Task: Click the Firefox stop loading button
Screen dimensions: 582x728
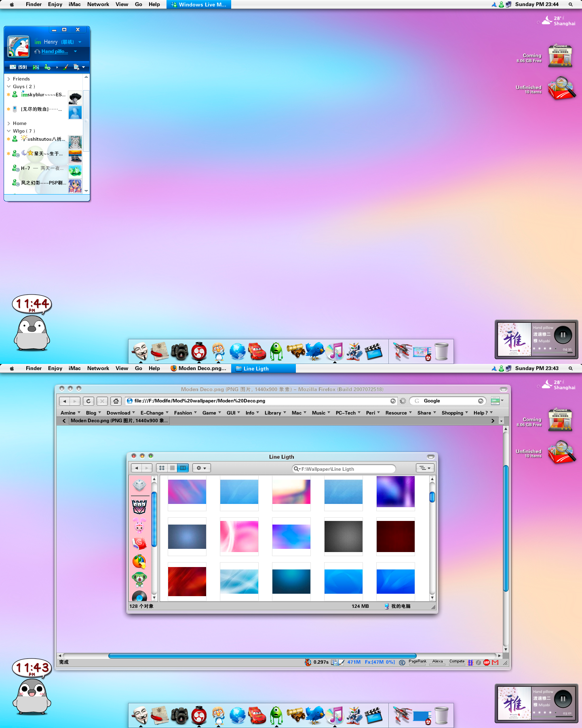Action: click(102, 401)
